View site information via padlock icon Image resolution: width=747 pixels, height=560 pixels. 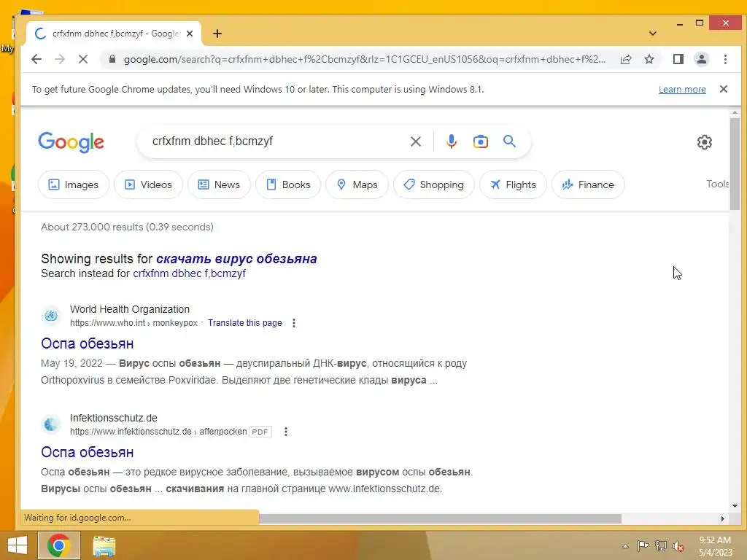[x=112, y=59]
